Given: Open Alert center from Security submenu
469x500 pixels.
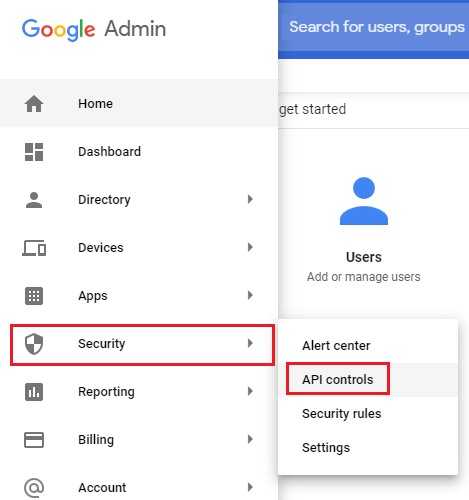Looking at the screenshot, I should point(368,346).
